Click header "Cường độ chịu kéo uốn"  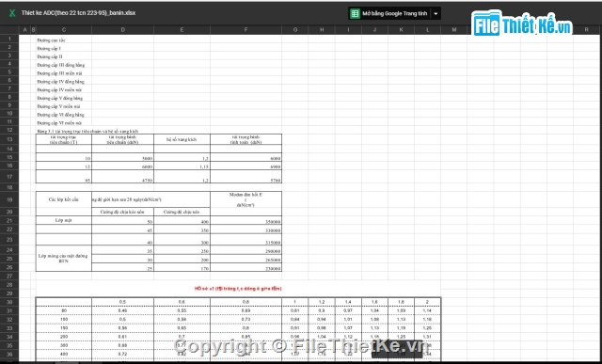(x=122, y=212)
